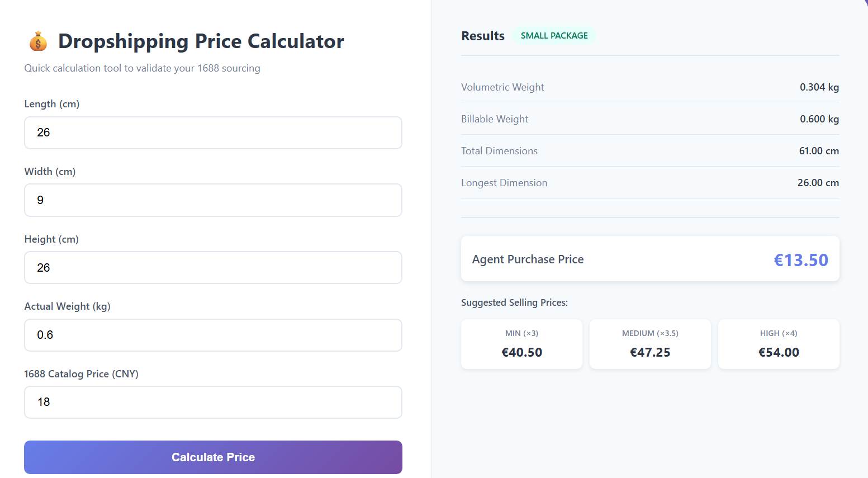Choose the HIGH (×4) price card

click(779, 344)
